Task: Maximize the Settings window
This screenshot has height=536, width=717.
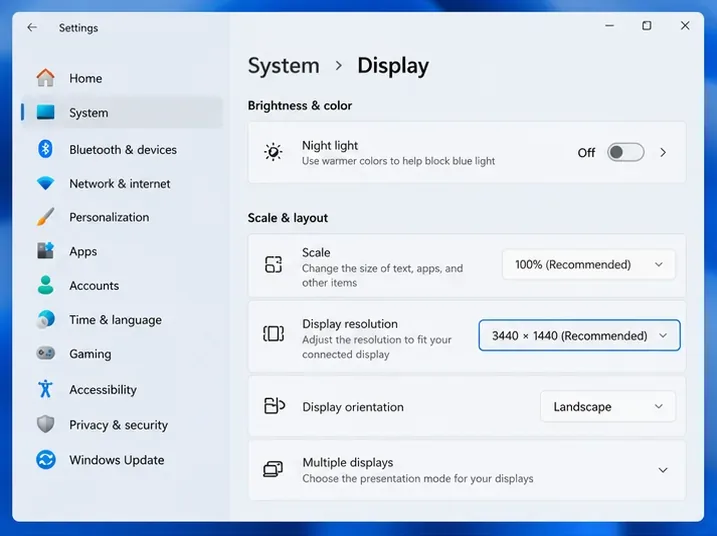Action: 647,26
